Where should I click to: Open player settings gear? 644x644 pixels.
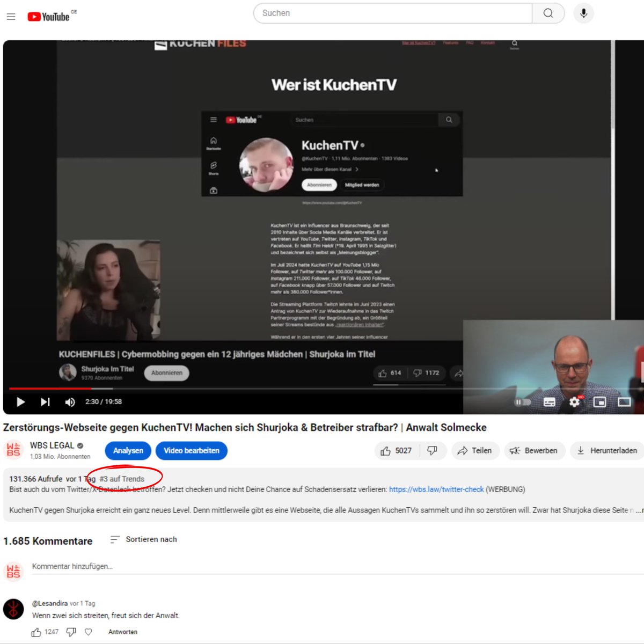tap(574, 401)
